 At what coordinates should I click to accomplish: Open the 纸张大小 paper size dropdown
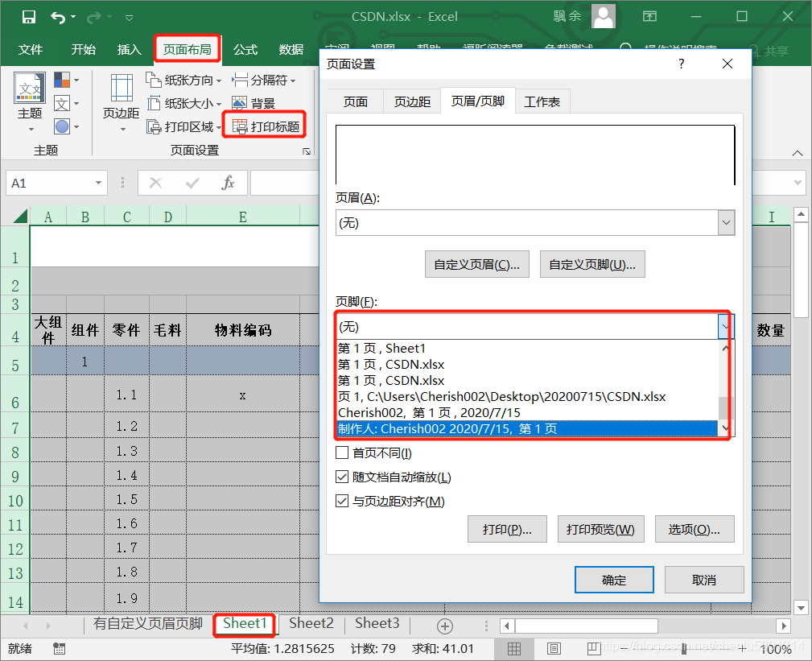point(184,104)
